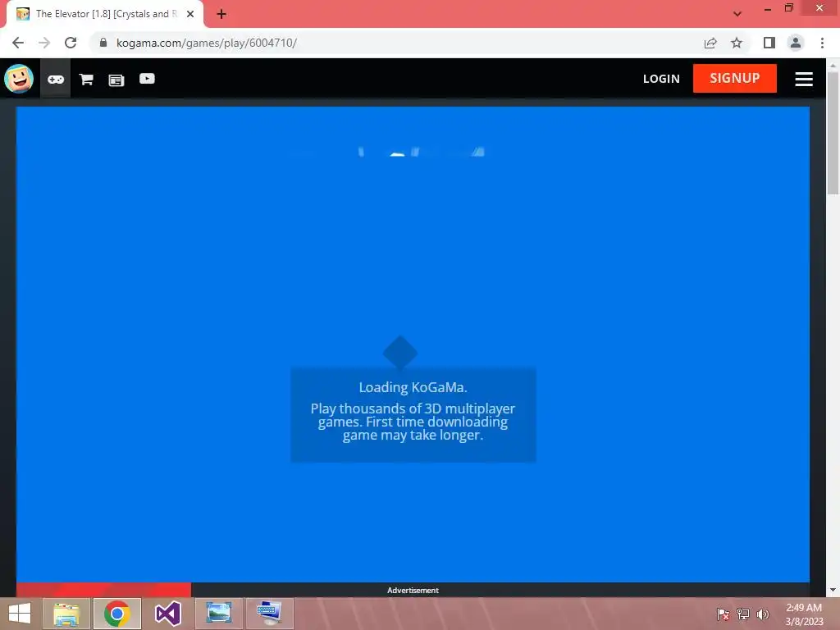Select The Elevator [1.8] tab
Screen dimensions: 840x630
click(x=104, y=14)
